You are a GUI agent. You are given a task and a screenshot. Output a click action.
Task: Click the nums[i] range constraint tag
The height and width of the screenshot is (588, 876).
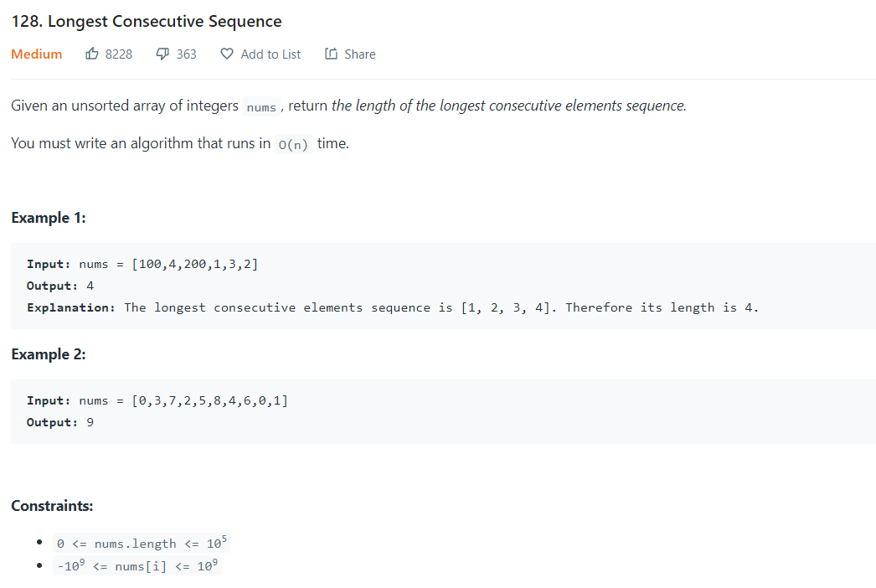137,565
